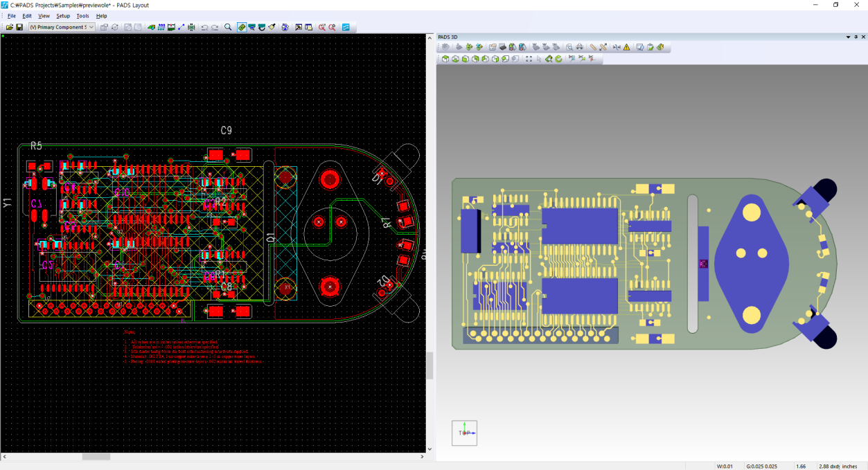Open the PADS 3D panel options arrow
The image size is (868, 470).
(x=847, y=37)
